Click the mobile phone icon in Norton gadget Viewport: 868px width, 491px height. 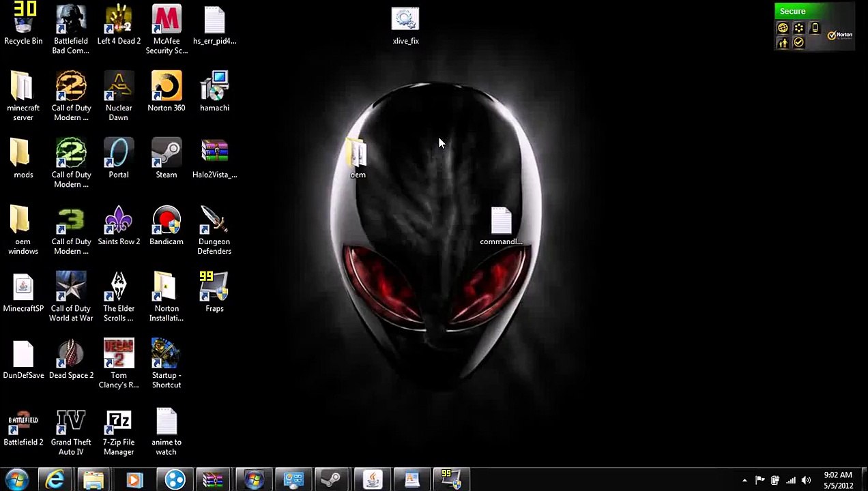pyautogui.click(x=815, y=28)
